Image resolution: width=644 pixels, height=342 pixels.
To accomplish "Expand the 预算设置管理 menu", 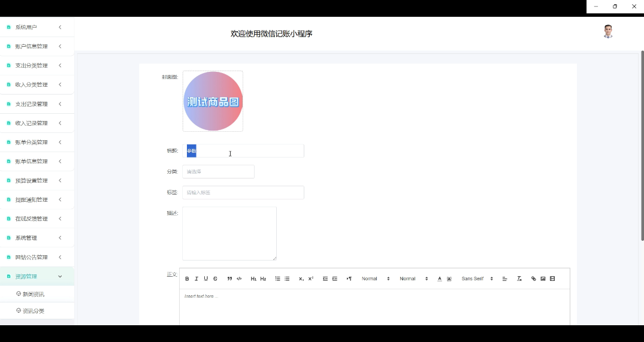I will coord(37,181).
